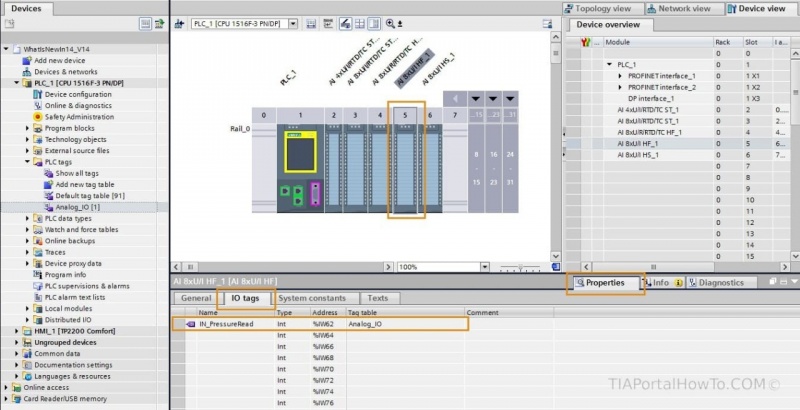This screenshot has width=800, height=410.
Task: Collapse the PLC_1 [CPU 1516F-3 PN/DP] node
Action: 17,83
